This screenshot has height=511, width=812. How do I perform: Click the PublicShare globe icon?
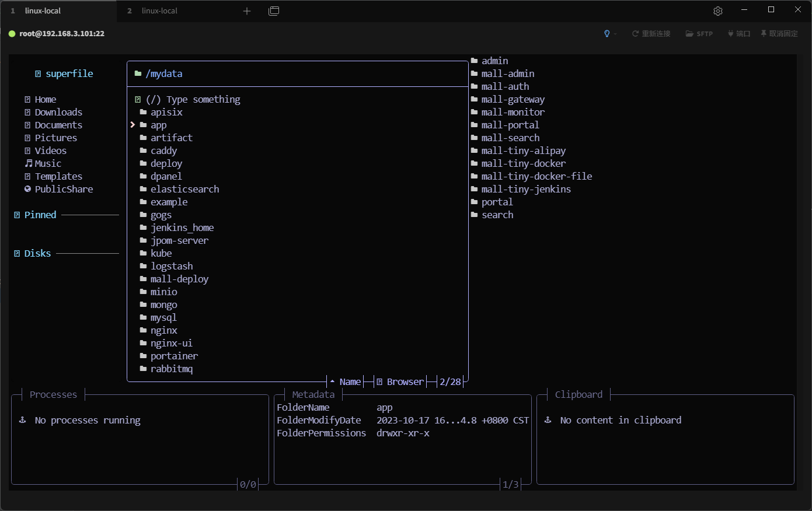tap(27, 189)
